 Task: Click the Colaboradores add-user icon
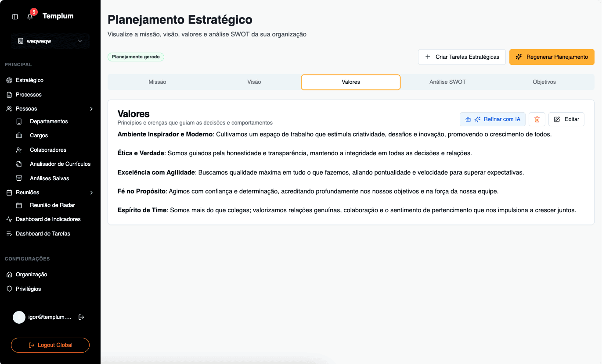19,150
